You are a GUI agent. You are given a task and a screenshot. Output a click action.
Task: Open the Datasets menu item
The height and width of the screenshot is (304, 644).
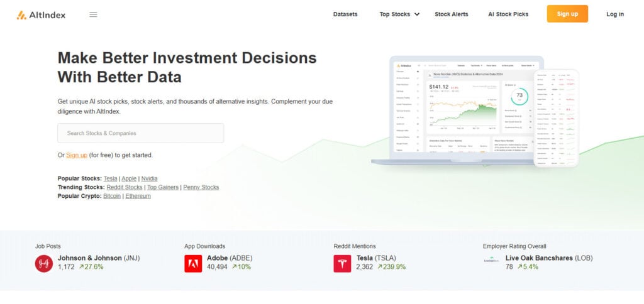click(345, 14)
